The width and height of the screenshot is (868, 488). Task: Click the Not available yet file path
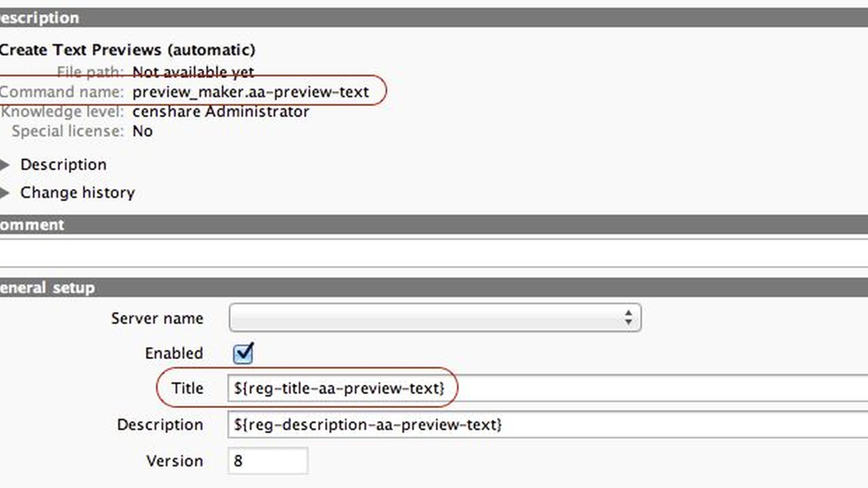point(193,72)
